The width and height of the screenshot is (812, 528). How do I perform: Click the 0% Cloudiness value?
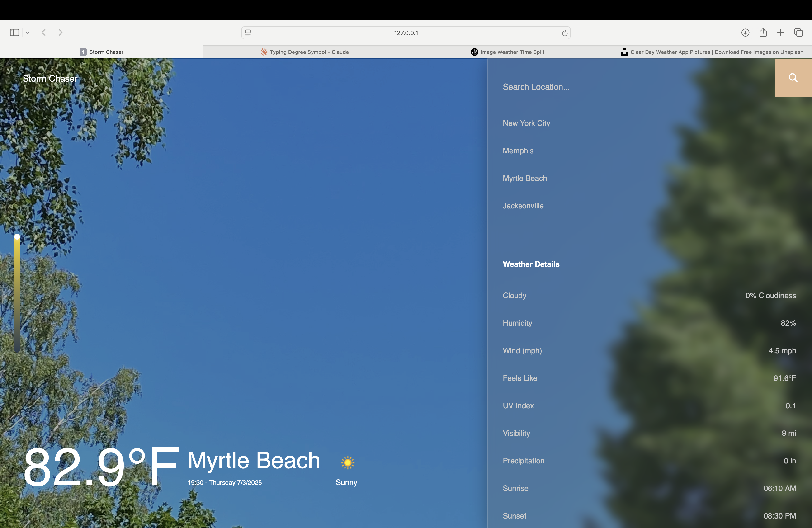pyautogui.click(x=770, y=295)
